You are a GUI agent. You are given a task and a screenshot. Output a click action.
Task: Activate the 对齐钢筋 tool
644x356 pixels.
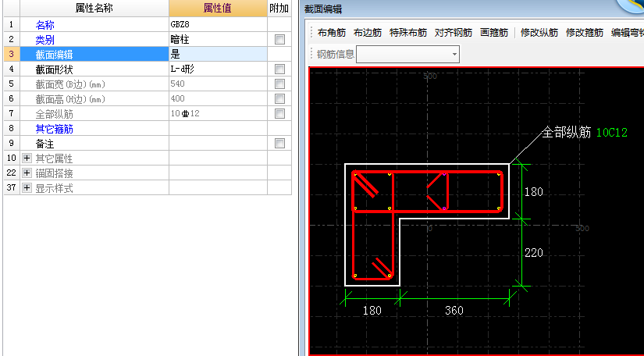click(x=454, y=33)
